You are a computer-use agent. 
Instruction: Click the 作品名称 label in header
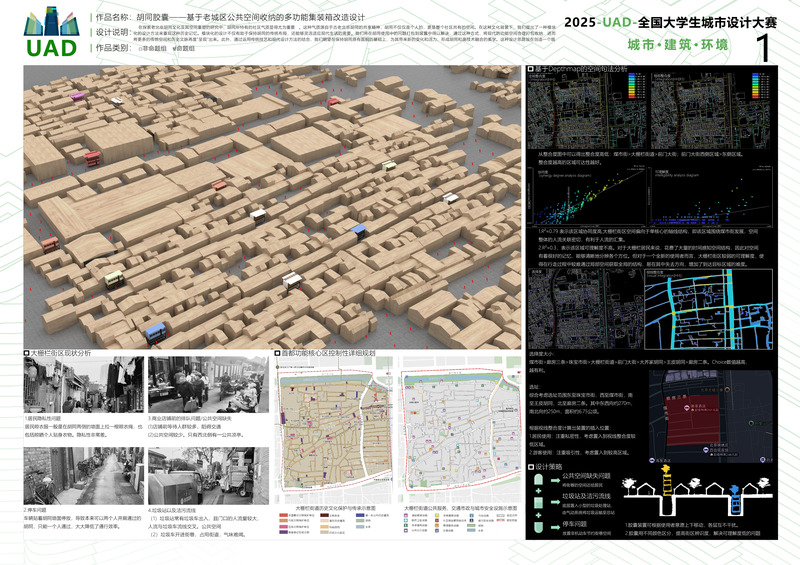[x=114, y=18]
